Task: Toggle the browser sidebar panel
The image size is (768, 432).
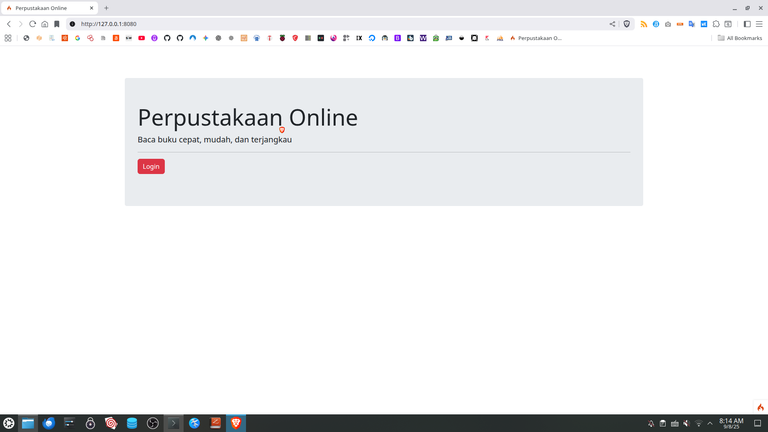Action: click(x=747, y=24)
